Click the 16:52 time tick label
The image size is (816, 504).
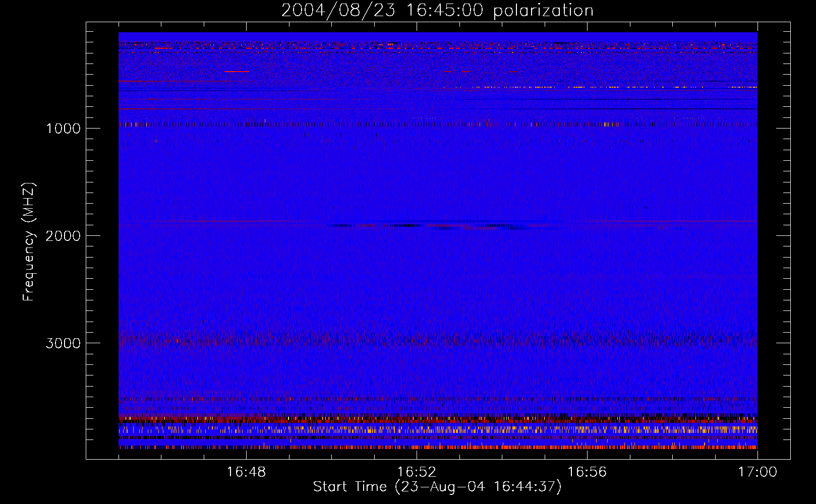tap(417, 472)
